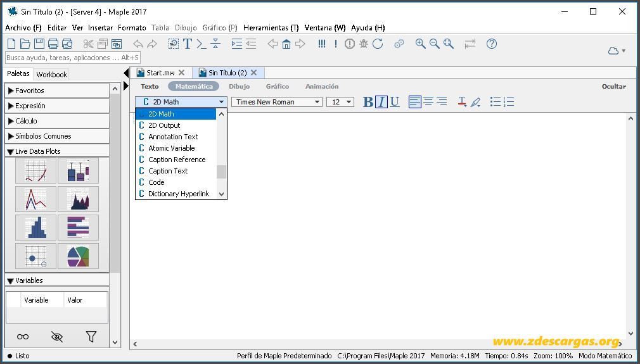Image resolution: width=640 pixels, height=364 pixels.
Task: Open print preview icon
Action: point(67,44)
